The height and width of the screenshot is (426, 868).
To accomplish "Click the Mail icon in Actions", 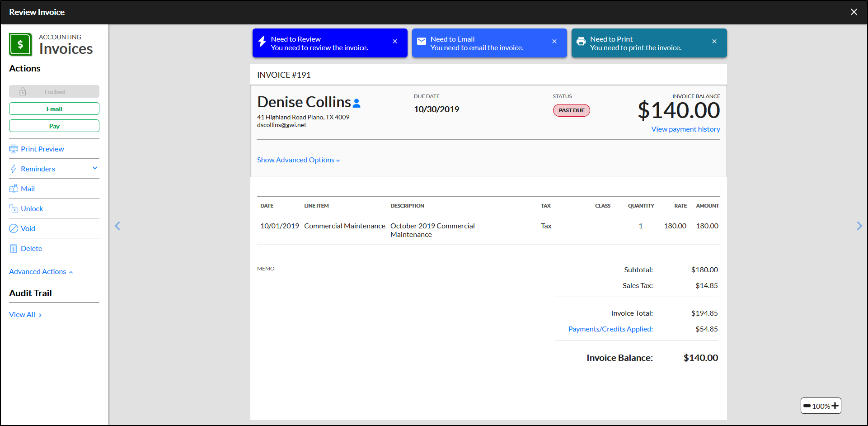I will click(14, 189).
